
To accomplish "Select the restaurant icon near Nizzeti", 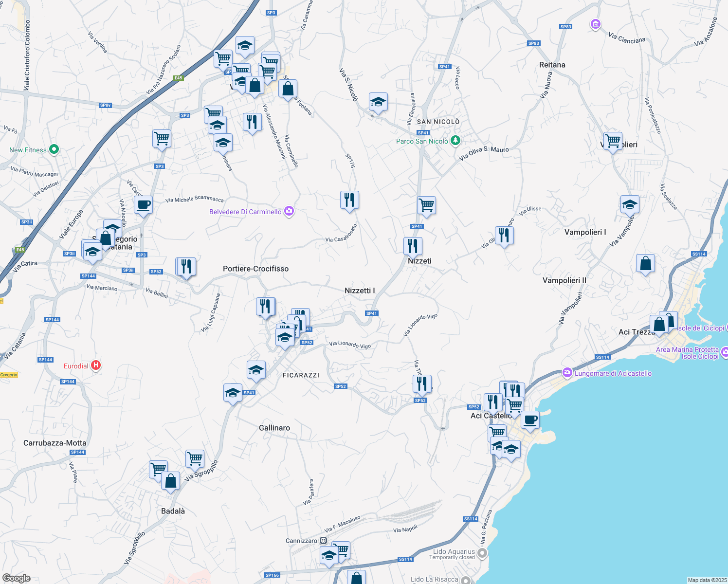I will pyautogui.click(x=413, y=246).
